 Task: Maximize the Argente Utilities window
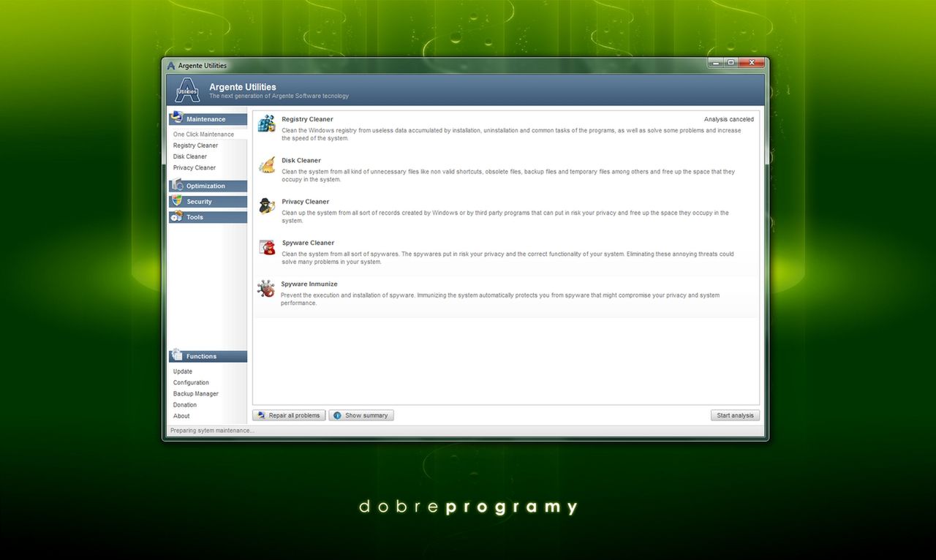click(x=731, y=63)
